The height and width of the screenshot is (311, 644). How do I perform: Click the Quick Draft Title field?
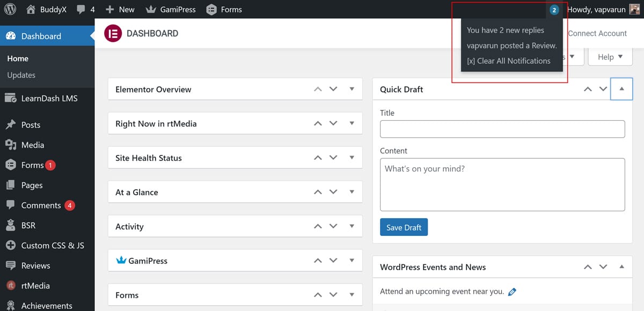(x=502, y=129)
